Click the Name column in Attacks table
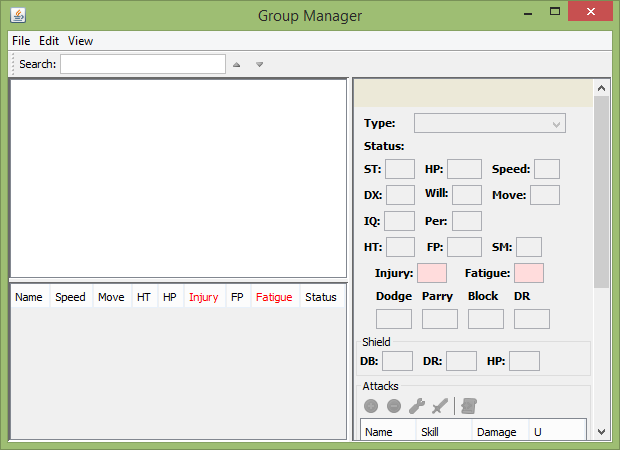Screen dimensions: 620x450 388,432
